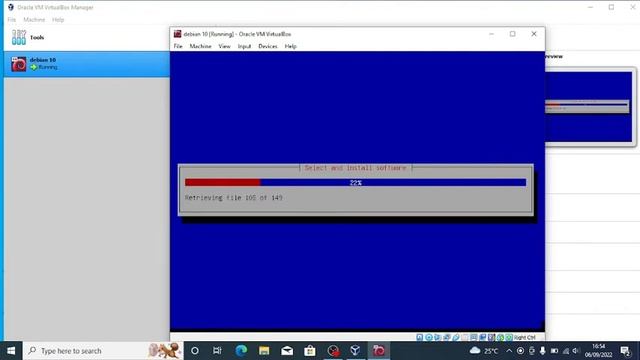Launch Microsoft Edge from the taskbar
Screen dimensions: 640x360
(241, 351)
